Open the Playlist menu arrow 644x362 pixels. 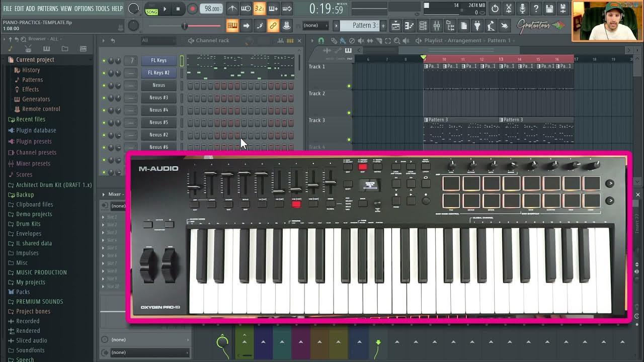(x=312, y=41)
